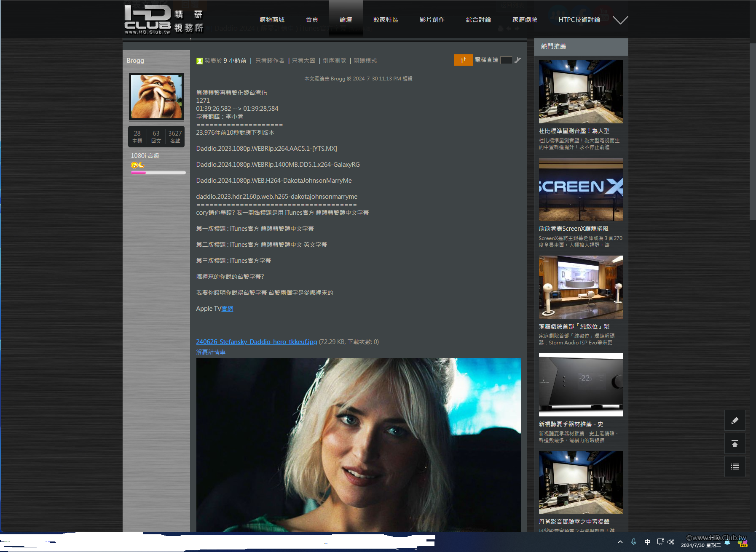
Task: Click the jump-to-floor icon after 電梯直達
Action: point(518,60)
